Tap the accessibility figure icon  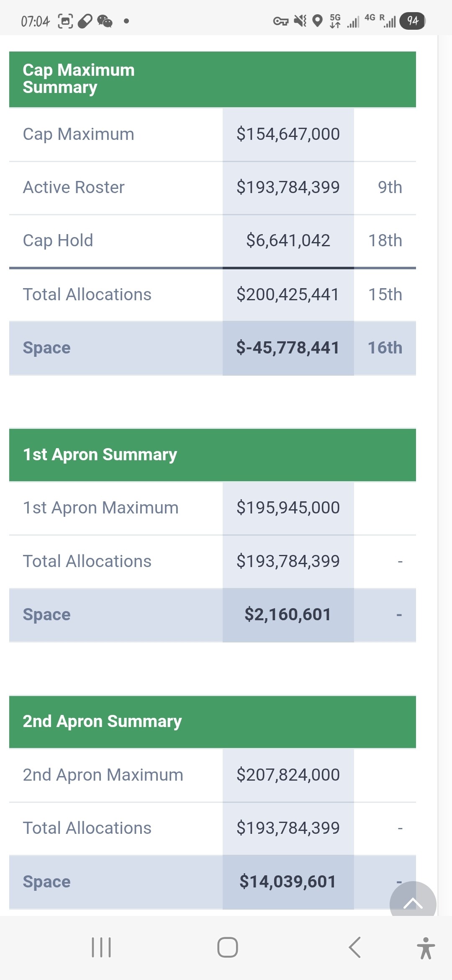pyautogui.click(x=426, y=948)
